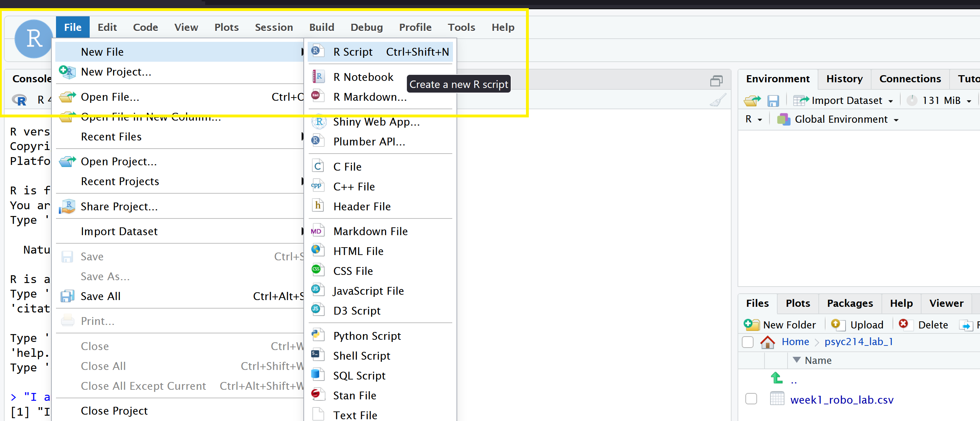Open the R language dropdown in Environment
The height and width of the screenshot is (421, 980).
(754, 120)
